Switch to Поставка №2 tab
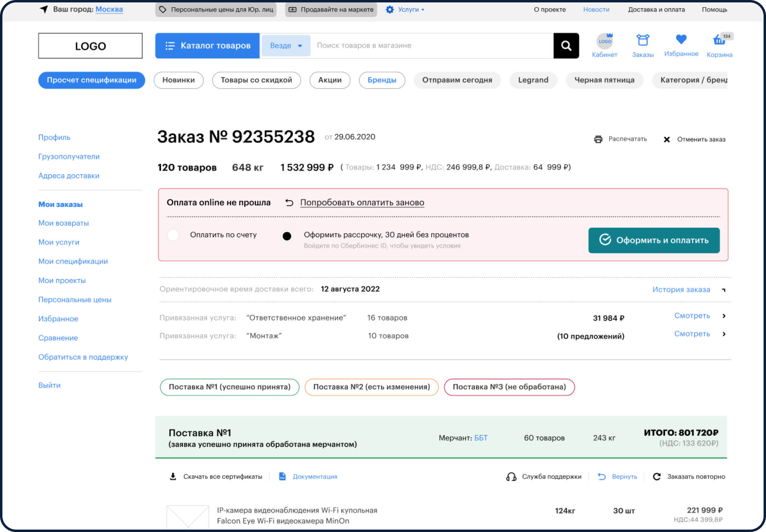The height and width of the screenshot is (532, 766). point(371,387)
